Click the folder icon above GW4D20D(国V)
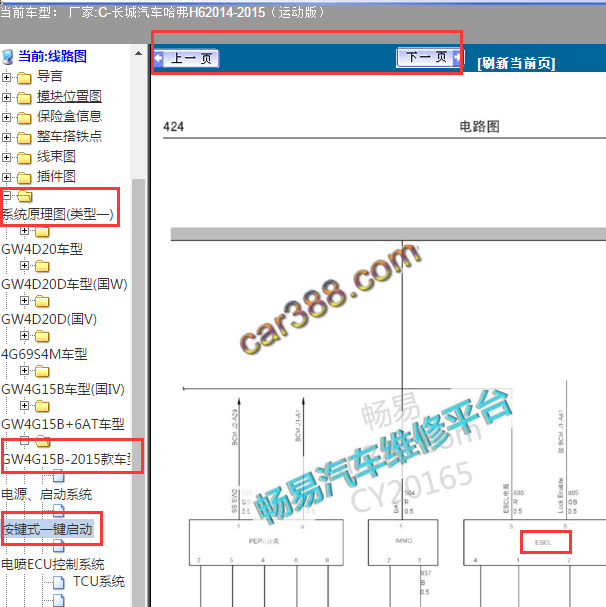The height and width of the screenshot is (607, 606). pos(42,301)
